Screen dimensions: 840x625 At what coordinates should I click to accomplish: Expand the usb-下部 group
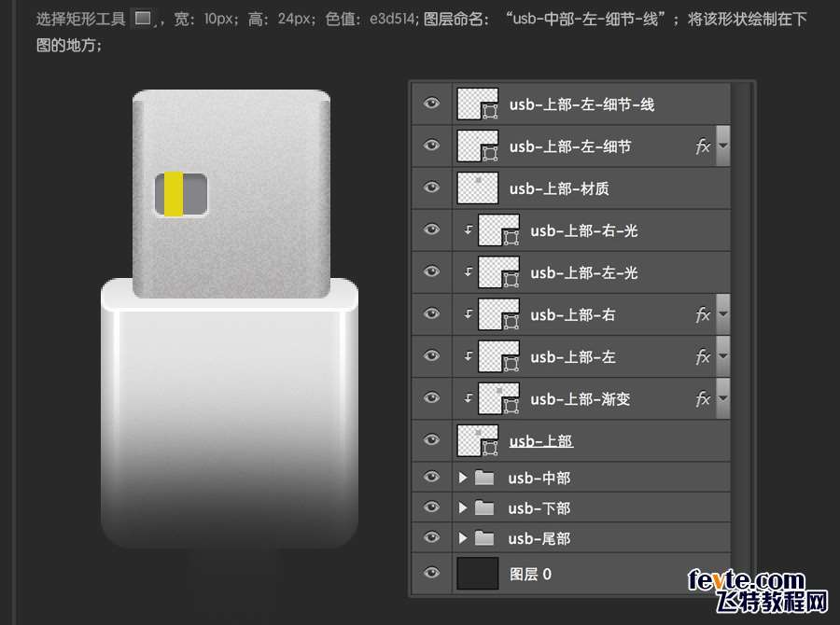(463, 507)
